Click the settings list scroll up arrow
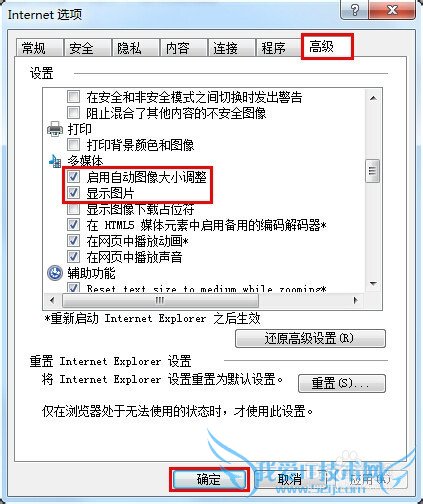Image resolution: width=423 pixels, height=504 pixels. point(373,98)
